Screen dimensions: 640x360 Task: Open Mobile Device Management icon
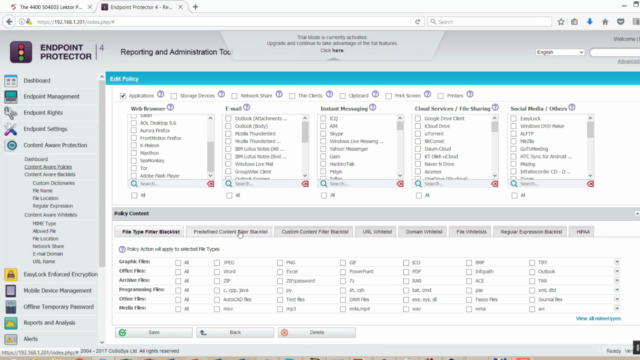[11, 291]
